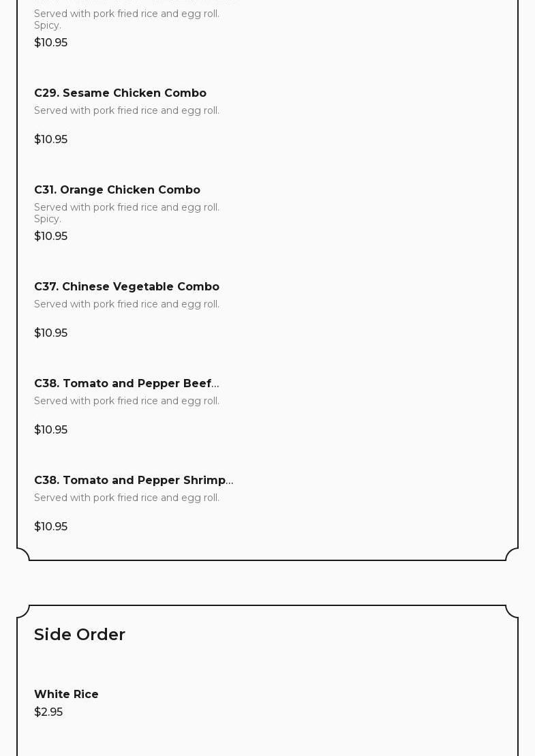The image size is (535, 756).
Task: Click the Tomato and Pepper Shrimp price
Action: coord(50,526)
